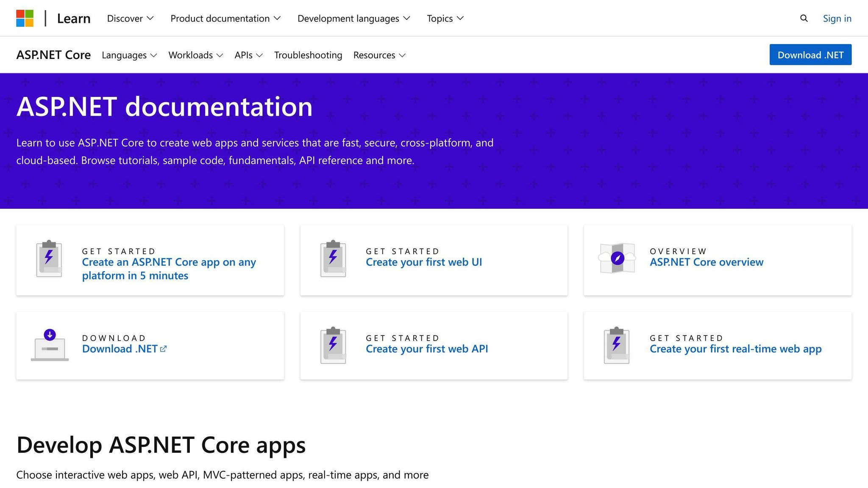Viewport: 868px width, 488px height.
Task: Open the Learn home page link
Action: [74, 18]
